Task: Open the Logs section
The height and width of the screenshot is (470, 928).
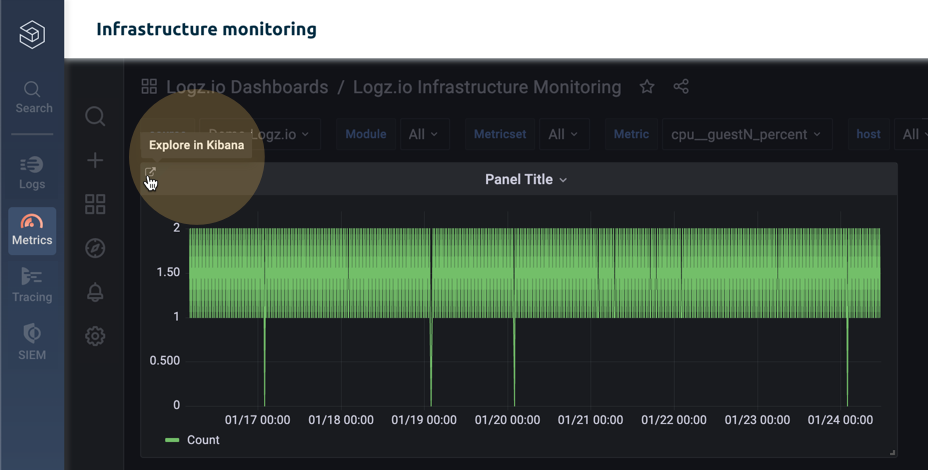Action: (32, 172)
